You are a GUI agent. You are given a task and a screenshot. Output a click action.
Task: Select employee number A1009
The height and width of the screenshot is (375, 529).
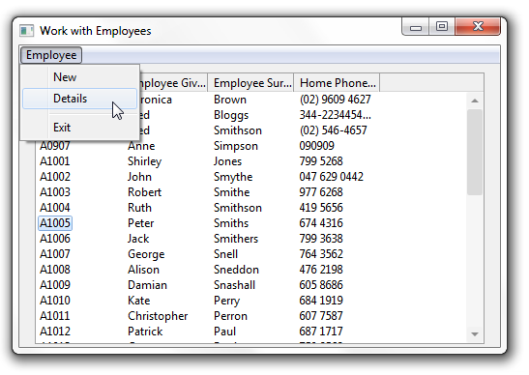(55, 285)
